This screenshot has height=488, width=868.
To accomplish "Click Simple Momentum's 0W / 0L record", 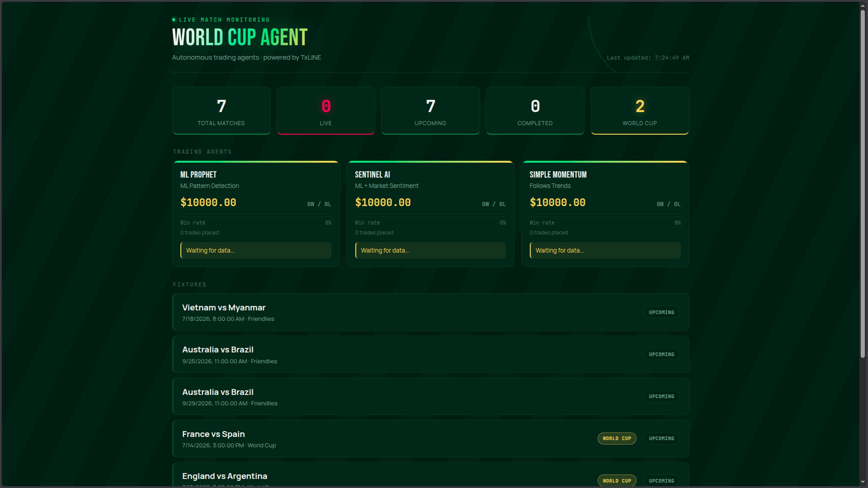I will point(668,204).
